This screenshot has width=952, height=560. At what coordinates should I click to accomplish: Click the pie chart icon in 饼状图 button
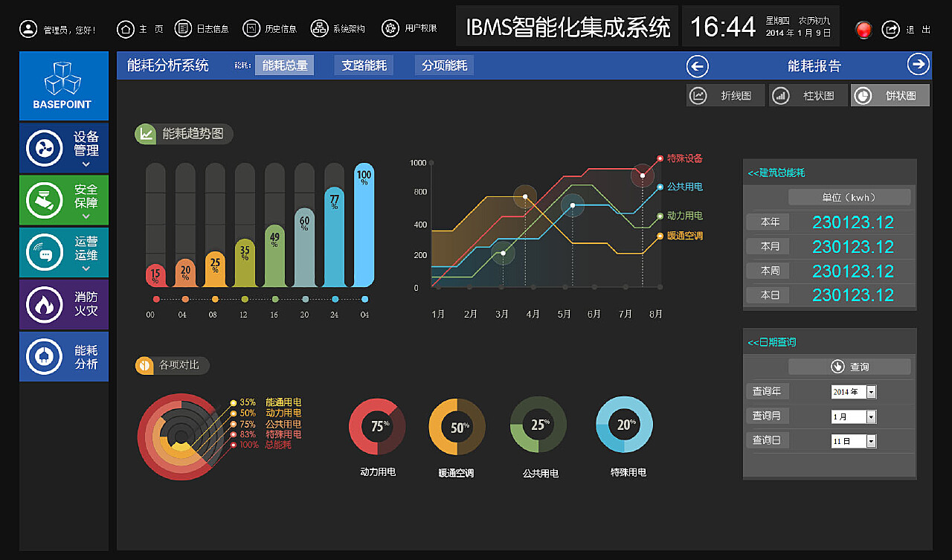point(863,96)
